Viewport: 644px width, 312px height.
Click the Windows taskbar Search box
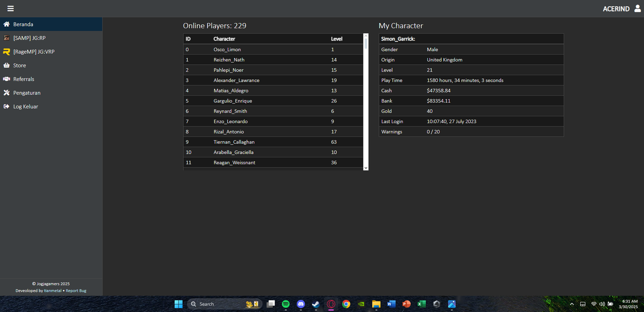(x=224, y=304)
